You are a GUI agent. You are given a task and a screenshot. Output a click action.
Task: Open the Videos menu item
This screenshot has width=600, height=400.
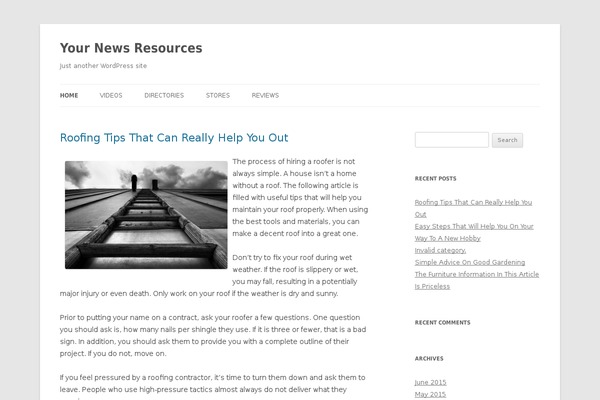[111, 95]
